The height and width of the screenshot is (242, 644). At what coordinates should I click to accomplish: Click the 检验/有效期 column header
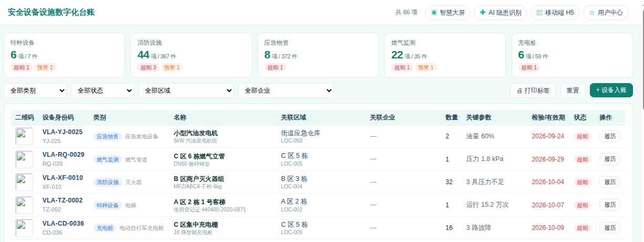point(548,117)
